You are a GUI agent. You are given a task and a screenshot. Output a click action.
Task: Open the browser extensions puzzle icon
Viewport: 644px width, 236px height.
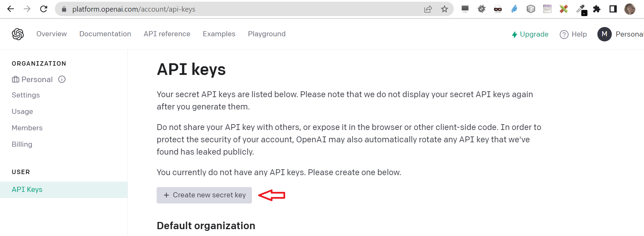(x=597, y=9)
